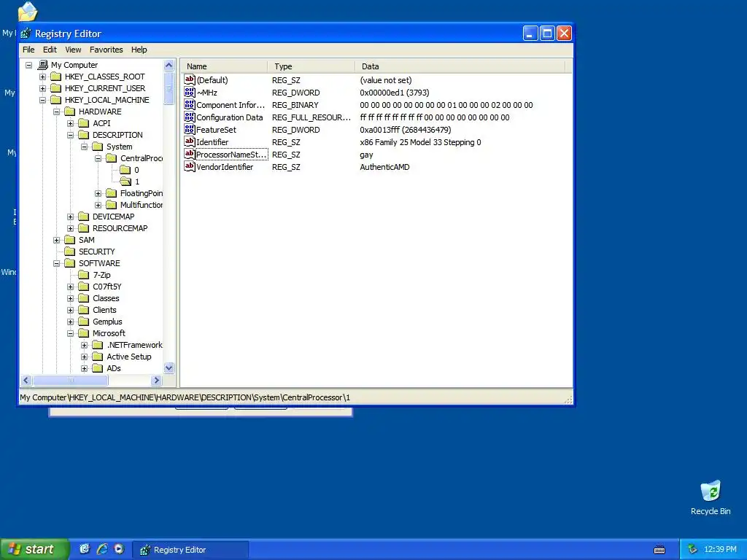747x560 pixels.
Task: Select the HKEY_CLASSES_ROOT folder icon
Action: pyautogui.click(x=55, y=77)
